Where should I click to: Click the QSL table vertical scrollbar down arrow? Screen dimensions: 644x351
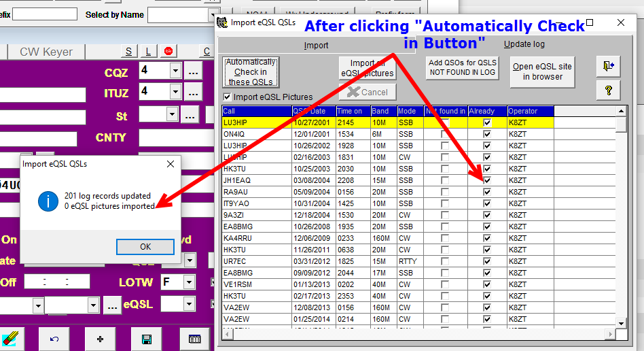pyautogui.click(x=621, y=323)
